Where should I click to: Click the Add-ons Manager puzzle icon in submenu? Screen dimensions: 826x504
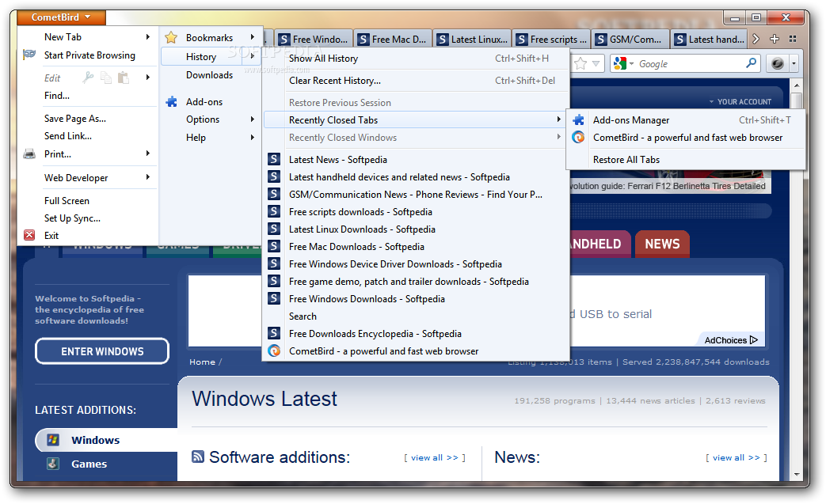(x=578, y=120)
